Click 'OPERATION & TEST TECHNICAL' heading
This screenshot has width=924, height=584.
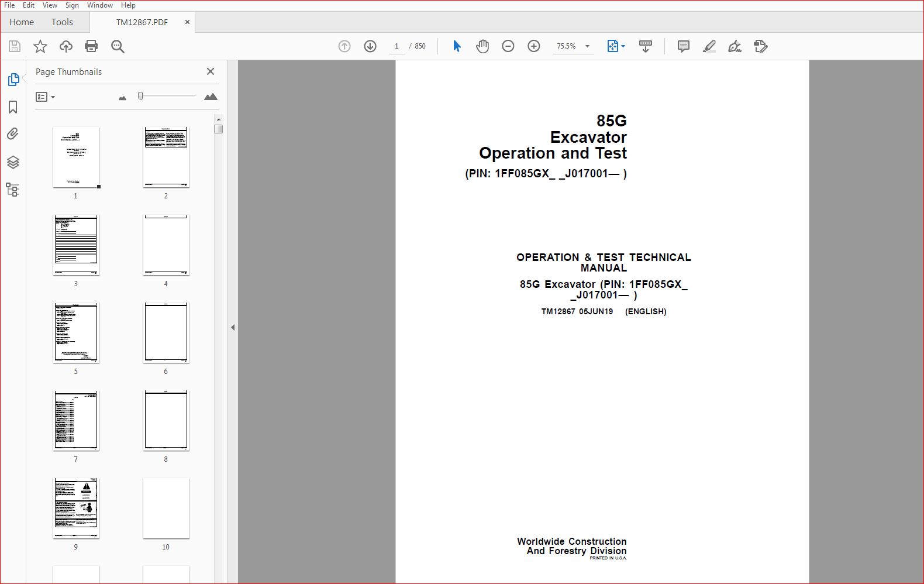coord(604,257)
